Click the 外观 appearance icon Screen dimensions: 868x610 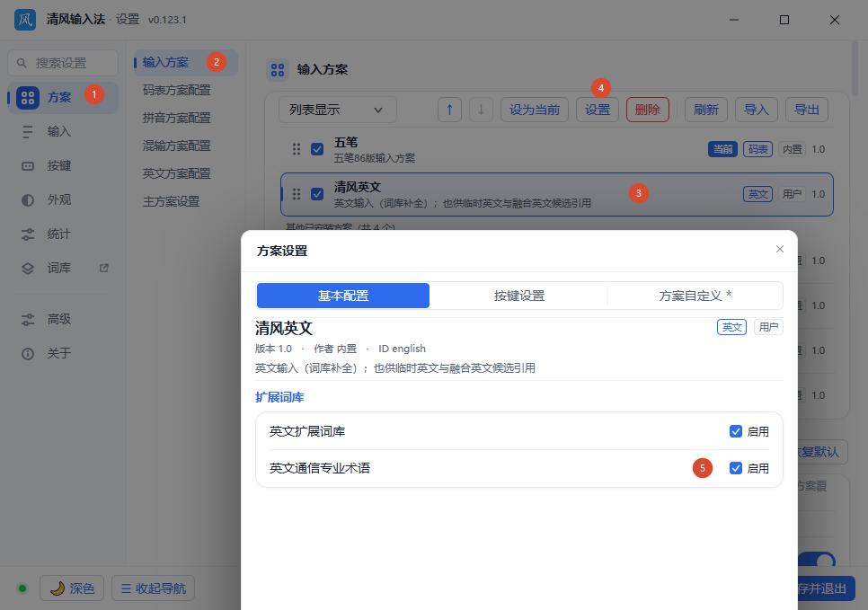point(28,200)
